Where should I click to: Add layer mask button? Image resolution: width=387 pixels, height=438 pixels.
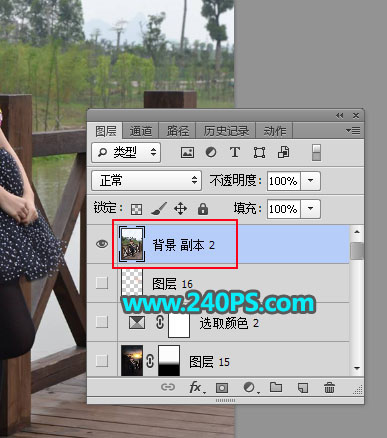click(222, 388)
